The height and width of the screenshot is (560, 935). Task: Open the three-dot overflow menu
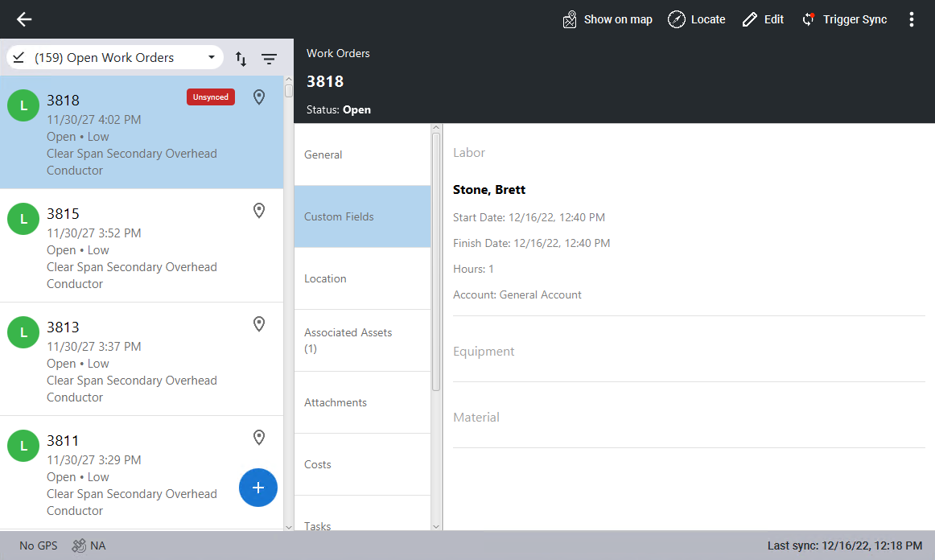click(911, 19)
